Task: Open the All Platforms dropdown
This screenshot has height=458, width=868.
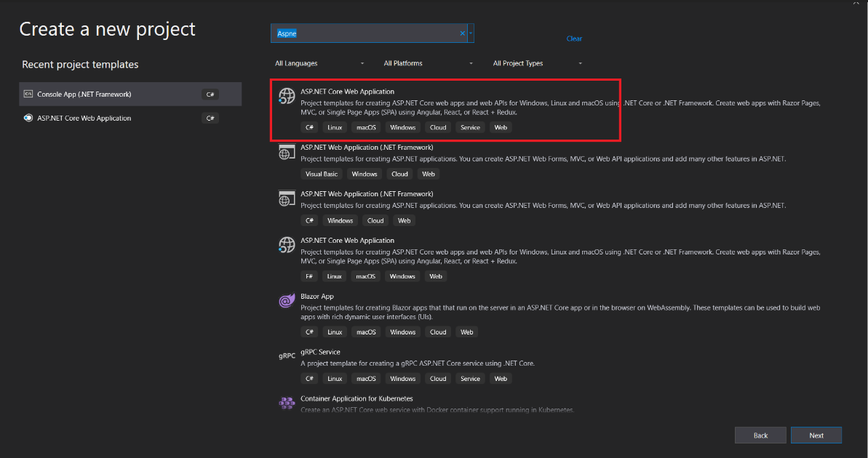Action: [x=428, y=63]
